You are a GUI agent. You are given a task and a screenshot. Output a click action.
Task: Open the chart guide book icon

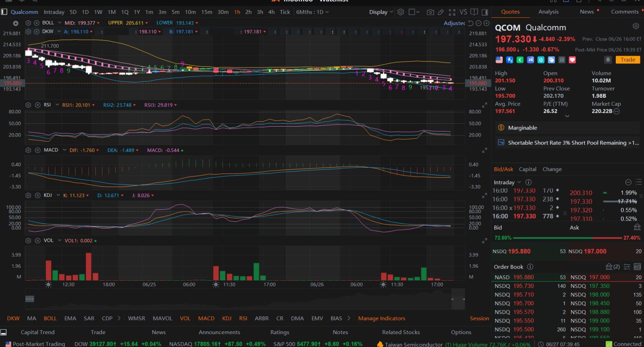(474, 12)
